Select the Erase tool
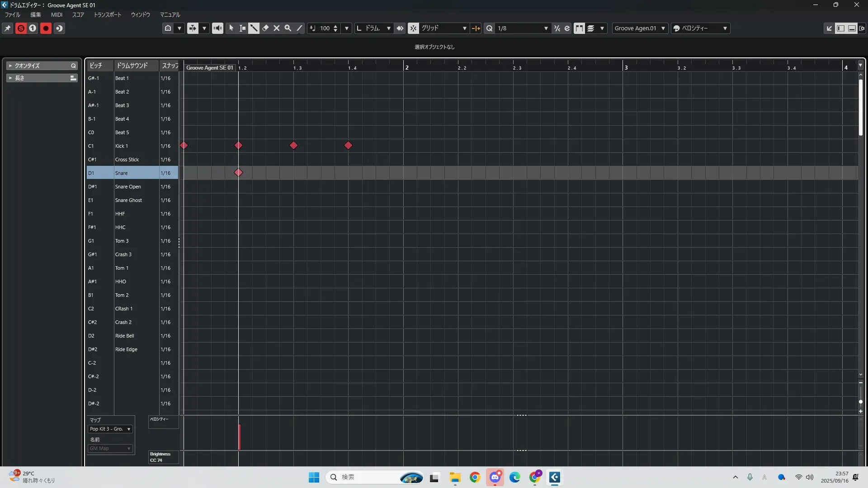Image resolution: width=868 pixels, height=488 pixels. [265, 28]
